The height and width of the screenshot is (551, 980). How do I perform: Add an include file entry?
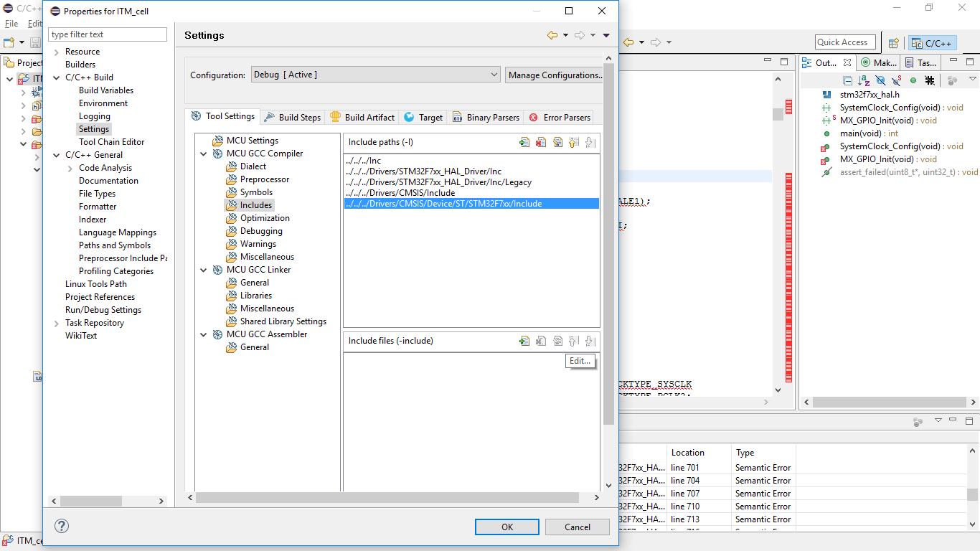point(524,341)
